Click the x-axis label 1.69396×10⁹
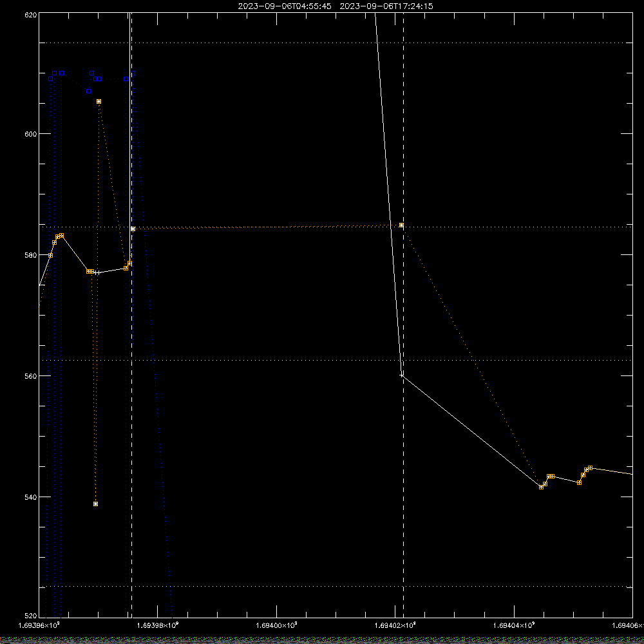The height and width of the screenshot is (644, 644). [39, 625]
